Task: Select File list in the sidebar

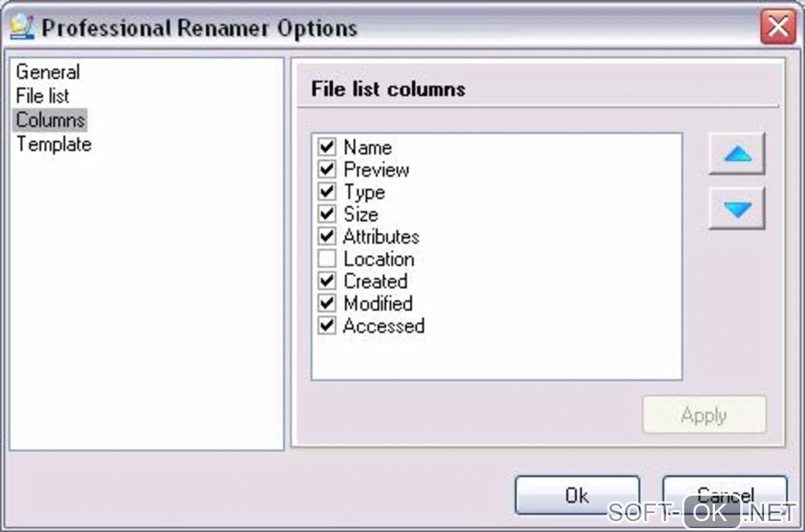Action: pyautogui.click(x=43, y=96)
